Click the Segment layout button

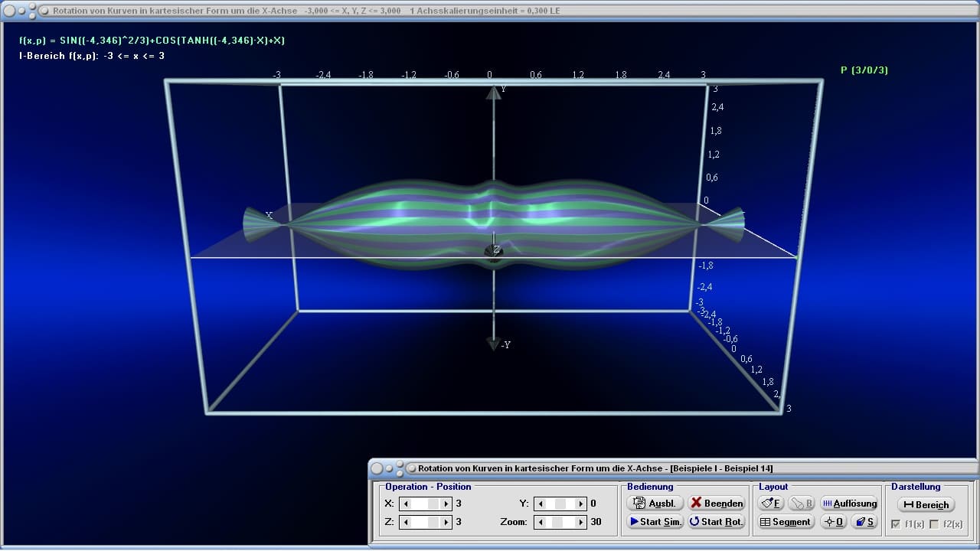click(x=786, y=521)
